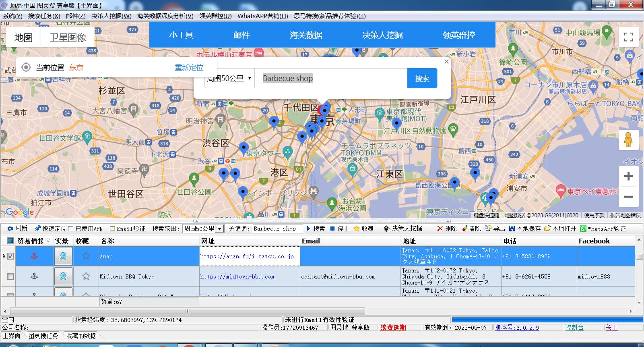This screenshot has width=644, height=347.
Task: Open street view icon for Anan row
Action: click(63, 256)
